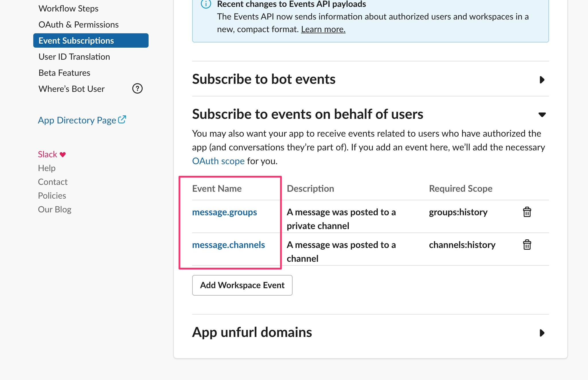Click the help question mark icon beside Where's Bot User
This screenshot has width=588, height=380.
point(137,89)
